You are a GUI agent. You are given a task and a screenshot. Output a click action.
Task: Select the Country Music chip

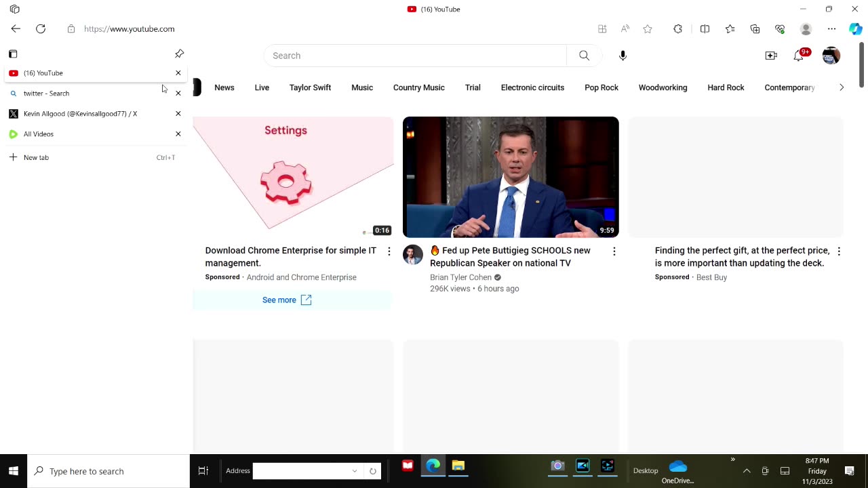419,87
